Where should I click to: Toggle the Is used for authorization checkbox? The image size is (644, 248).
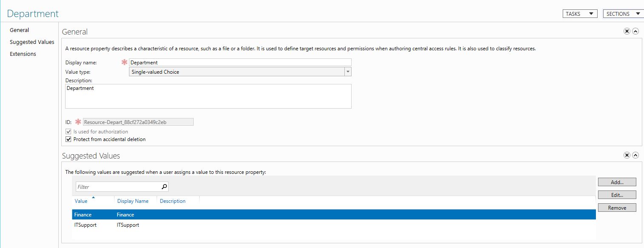[69, 131]
